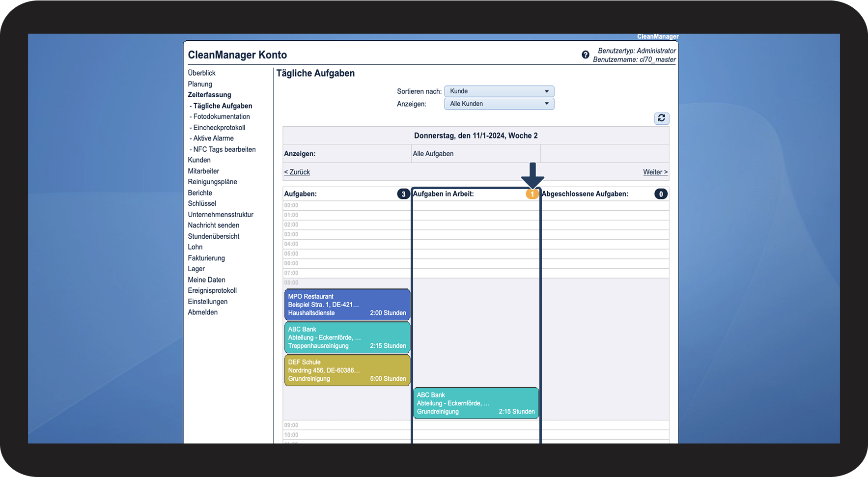Viewport: 868px width, 477px height.
Task: Click Abmelden to log out
Action: [x=202, y=312]
